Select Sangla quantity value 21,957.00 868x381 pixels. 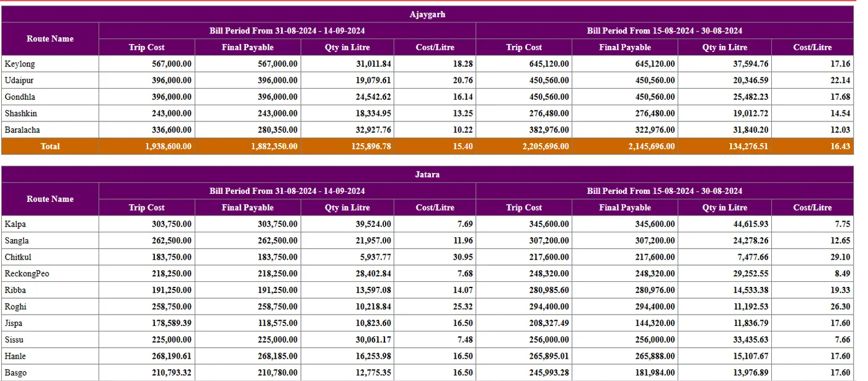point(374,240)
